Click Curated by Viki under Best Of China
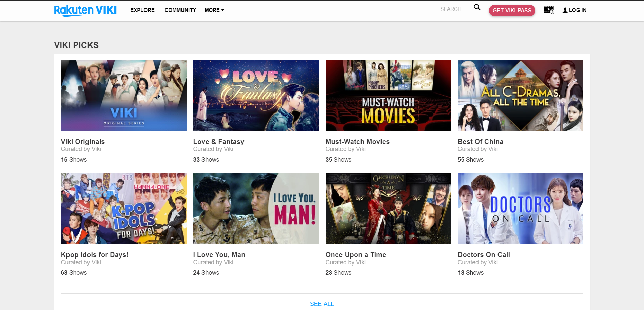 pyautogui.click(x=478, y=149)
